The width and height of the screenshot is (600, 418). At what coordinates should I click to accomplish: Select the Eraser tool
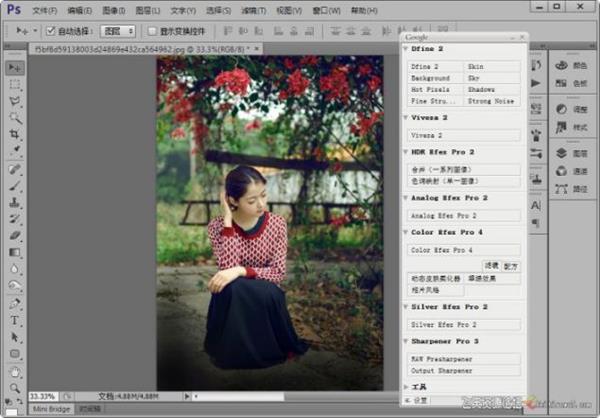click(x=16, y=236)
